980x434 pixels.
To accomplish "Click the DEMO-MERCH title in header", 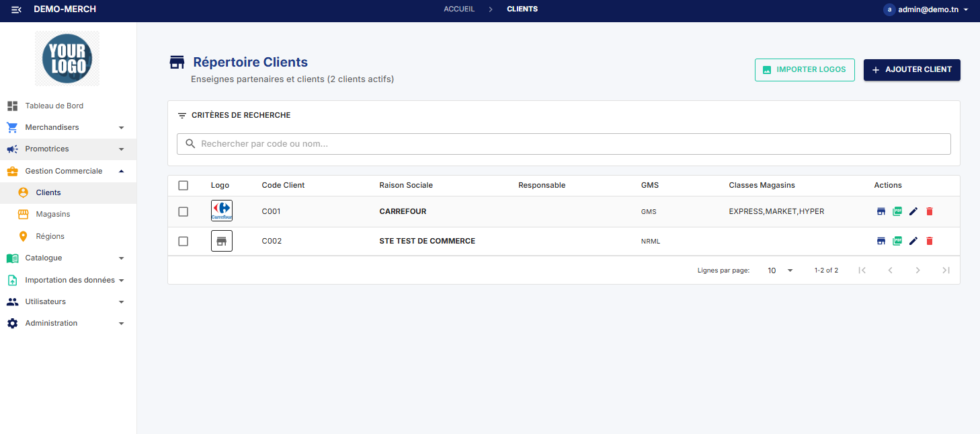I will (65, 9).
